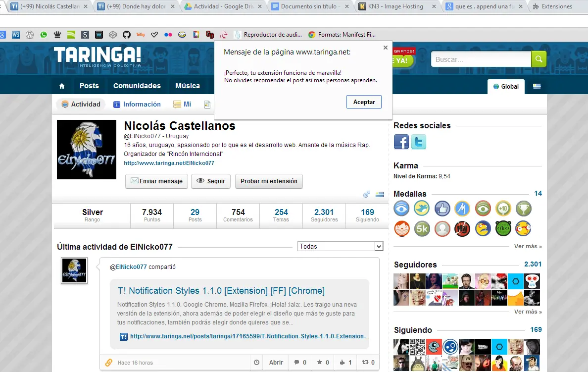
Task: Open the Twitter social network icon
Action: click(x=419, y=142)
